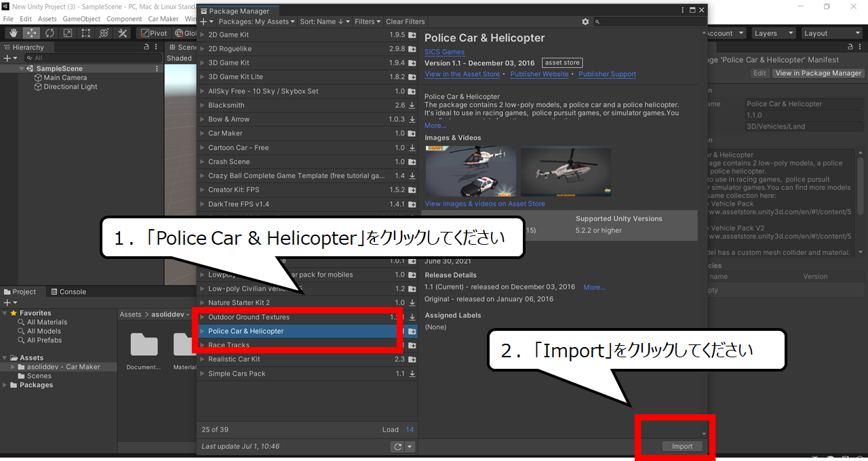The image size is (868, 461).
Task: Open the custom editor tools icon
Action: click(x=123, y=33)
